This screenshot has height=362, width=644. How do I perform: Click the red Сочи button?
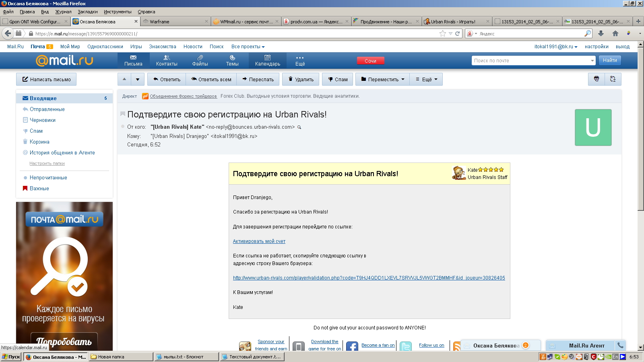370,61
